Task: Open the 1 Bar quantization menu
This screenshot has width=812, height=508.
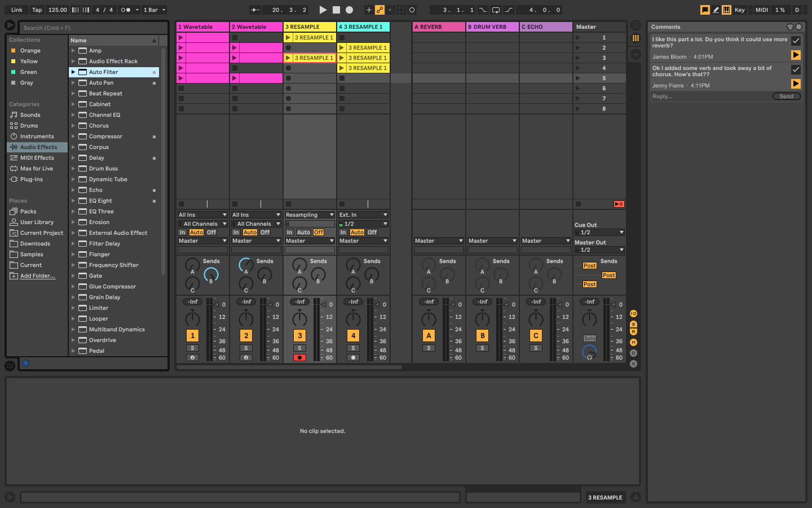Action: pos(154,10)
